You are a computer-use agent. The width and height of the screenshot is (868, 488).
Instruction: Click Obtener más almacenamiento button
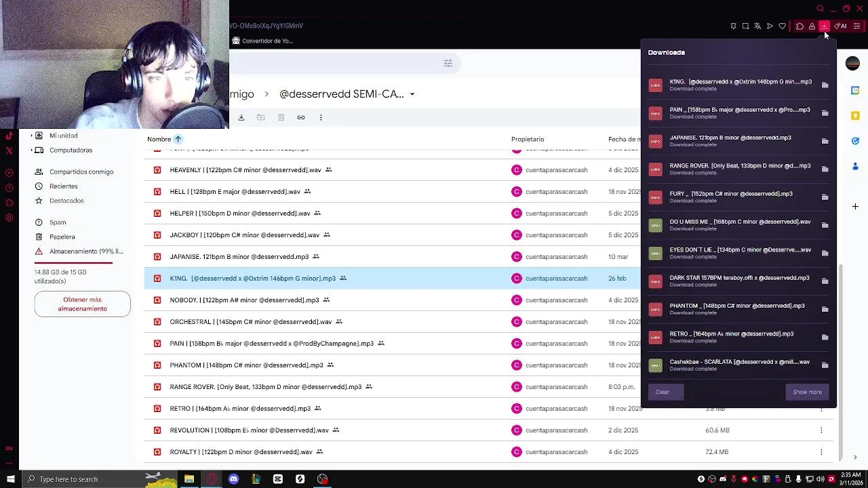[x=82, y=304]
